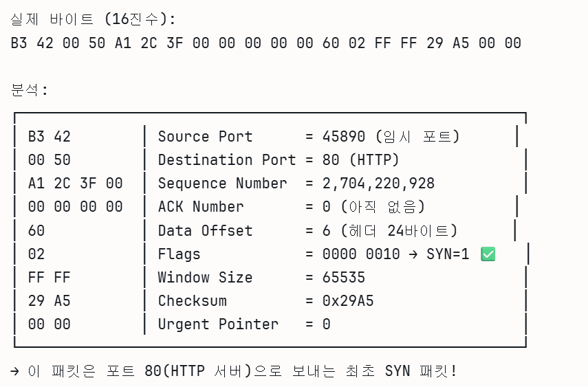This screenshot has width=588, height=387.
Task: Click the 'Urgent Pointer' field name
Action: pyautogui.click(x=218, y=324)
